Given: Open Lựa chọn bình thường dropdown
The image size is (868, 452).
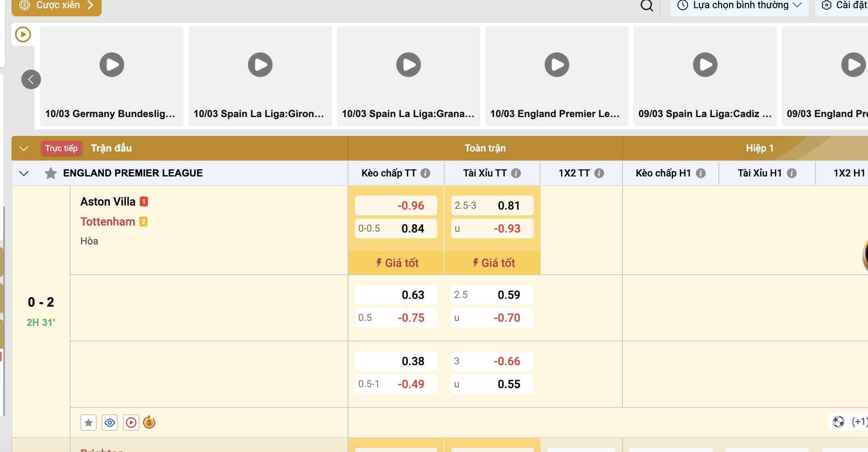Looking at the screenshot, I should click(x=739, y=6).
